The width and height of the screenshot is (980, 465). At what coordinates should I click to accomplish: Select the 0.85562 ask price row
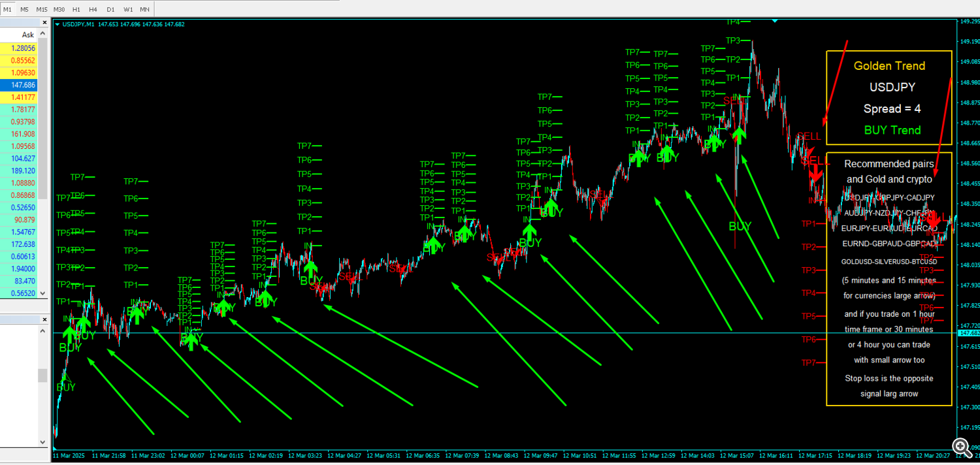coord(19,61)
